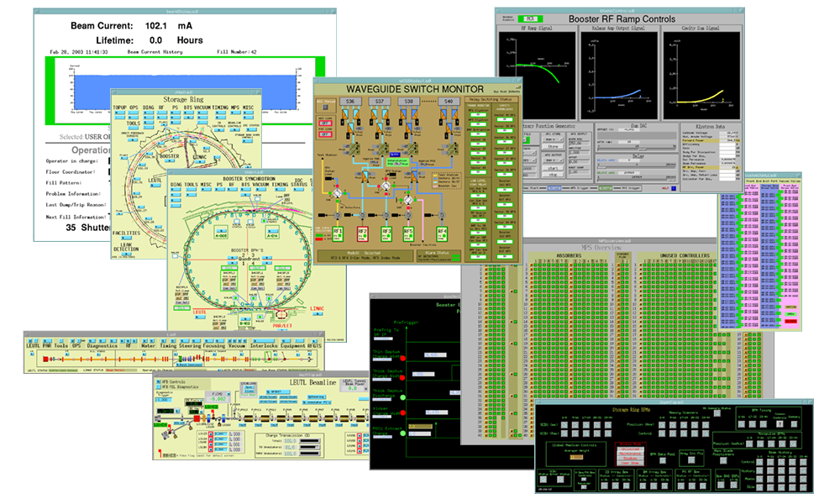Select the RF1 cavity box

pos(338,233)
